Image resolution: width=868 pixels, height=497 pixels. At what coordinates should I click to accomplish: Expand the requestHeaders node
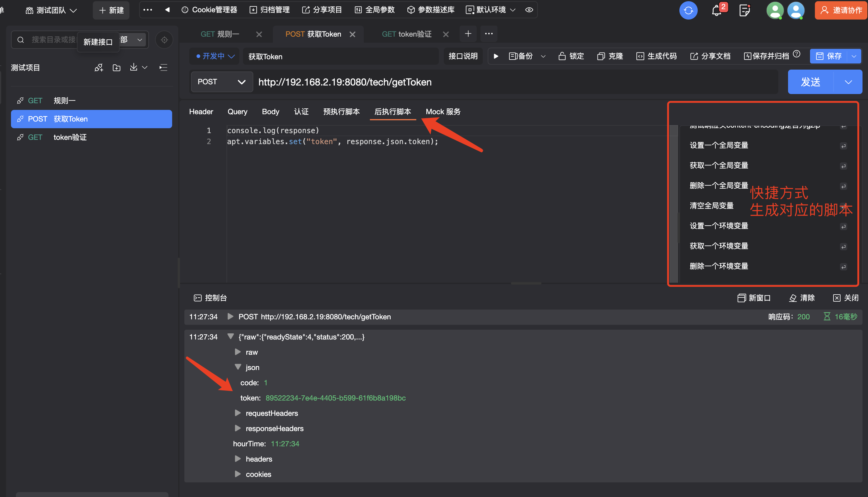click(x=238, y=413)
